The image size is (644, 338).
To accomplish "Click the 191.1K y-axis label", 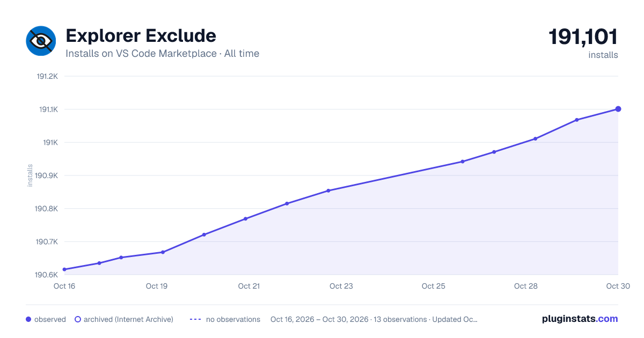I will tap(48, 109).
